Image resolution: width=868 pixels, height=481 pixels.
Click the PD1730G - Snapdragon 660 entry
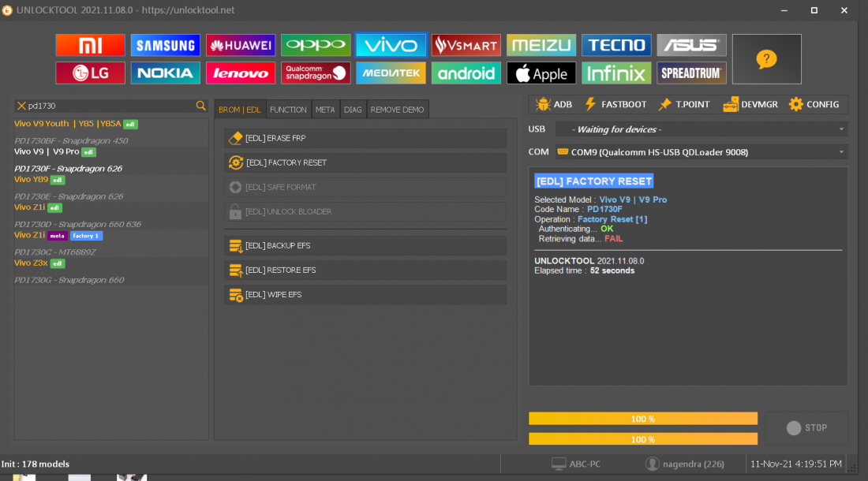69,280
